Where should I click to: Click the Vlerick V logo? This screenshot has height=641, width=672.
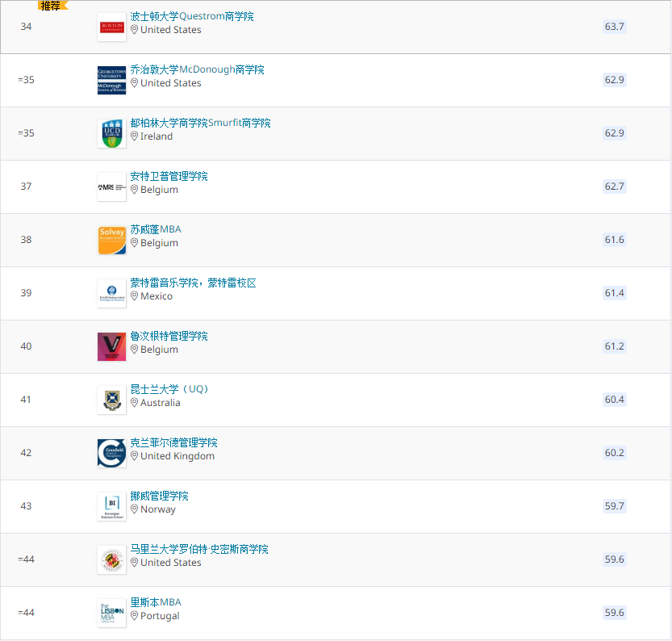point(112,347)
